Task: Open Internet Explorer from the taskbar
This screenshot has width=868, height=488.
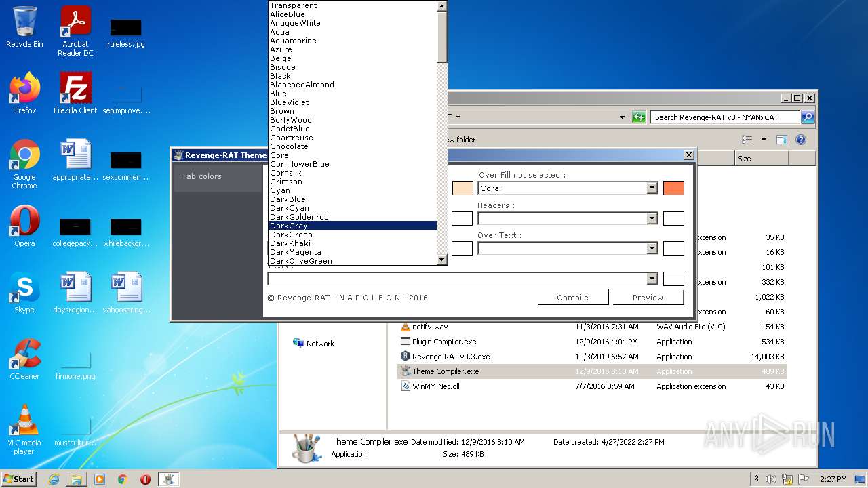Action: click(54, 479)
